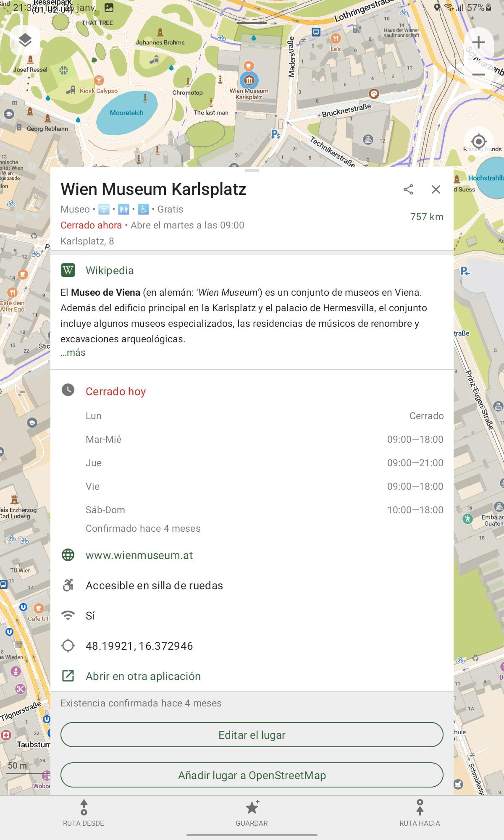Expand Wikipedia description with …más

73,353
